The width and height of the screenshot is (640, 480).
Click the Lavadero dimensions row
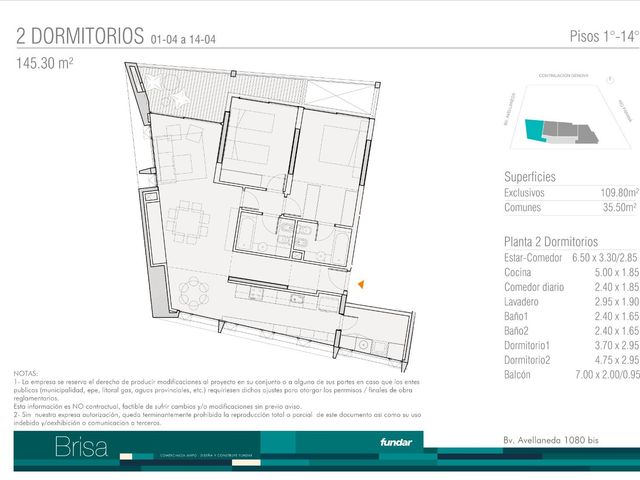571,302
